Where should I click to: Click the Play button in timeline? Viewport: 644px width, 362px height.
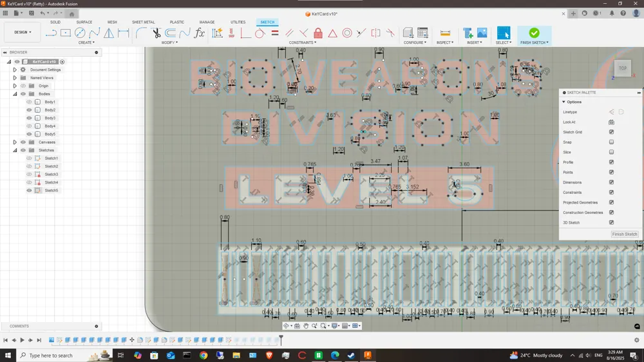(22, 340)
